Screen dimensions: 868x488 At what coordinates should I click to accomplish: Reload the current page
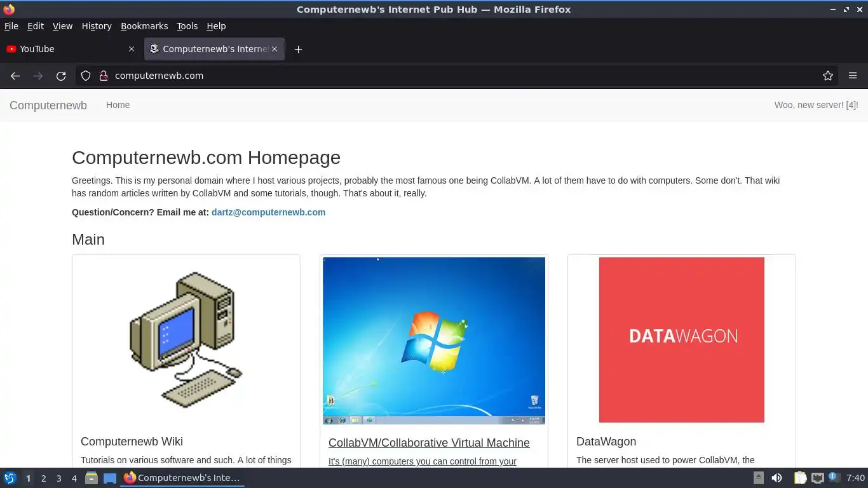(61, 76)
